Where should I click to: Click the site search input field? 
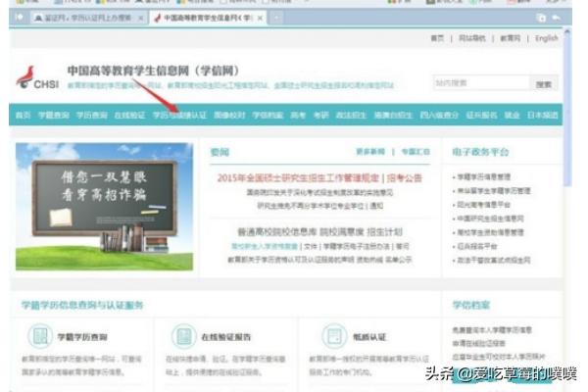tap(481, 83)
